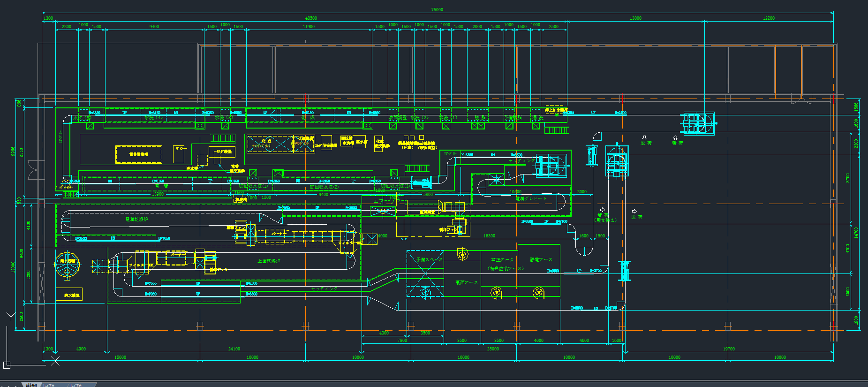Screen dimensions: 868x387
Task: Click the 予備スペース crossed box
Action: [425, 273]
